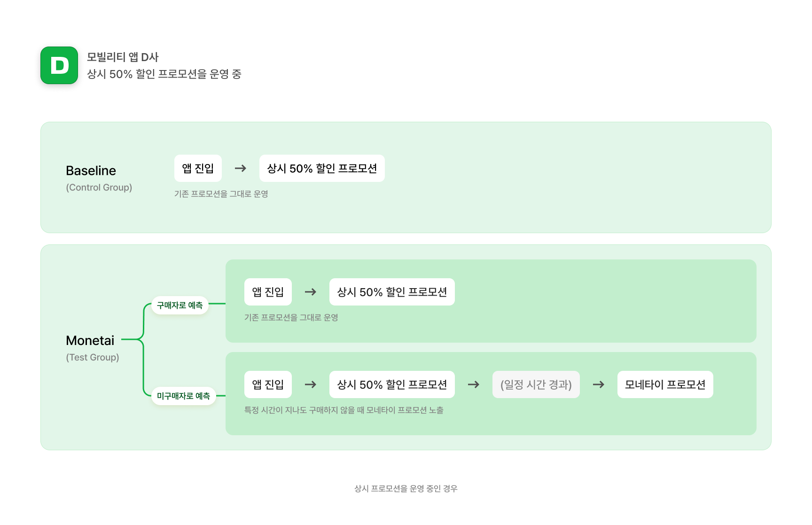Click 상시 50% 할인 프로모션 in the 구매자로 예측 row
The width and height of the screenshot is (812, 525).
tap(392, 292)
